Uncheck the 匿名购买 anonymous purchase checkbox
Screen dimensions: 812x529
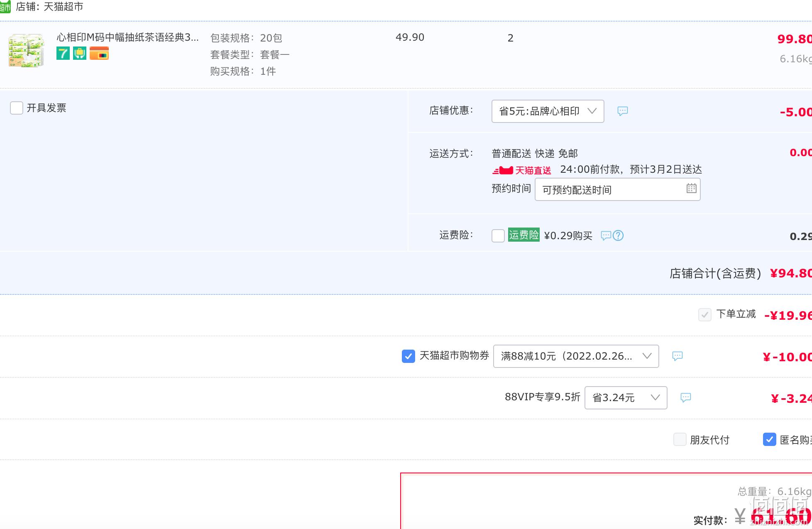click(769, 439)
